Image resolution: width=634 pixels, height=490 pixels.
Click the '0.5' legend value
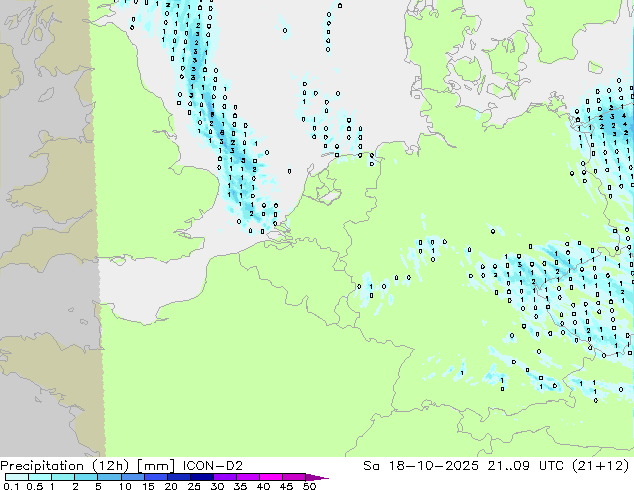click(x=35, y=486)
